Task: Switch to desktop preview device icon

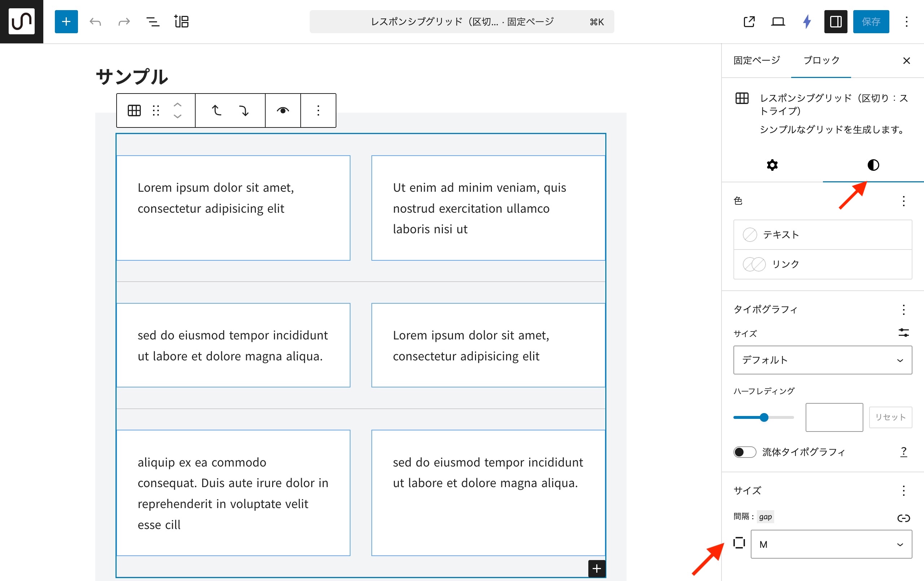Action: [x=778, y=22]
